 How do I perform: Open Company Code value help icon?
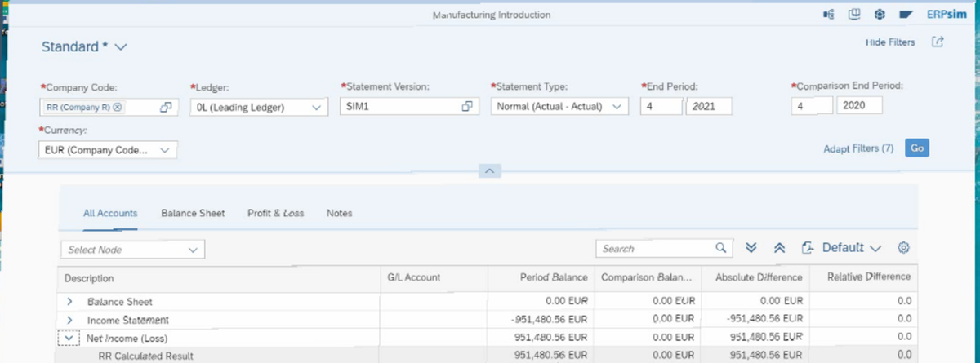tap(166, 107)
